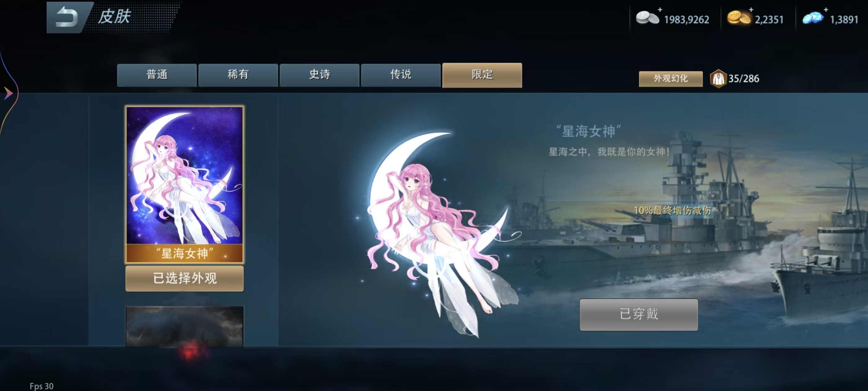Click the 外观幻化 button
868x391 pixels.
tap(671, 79)
